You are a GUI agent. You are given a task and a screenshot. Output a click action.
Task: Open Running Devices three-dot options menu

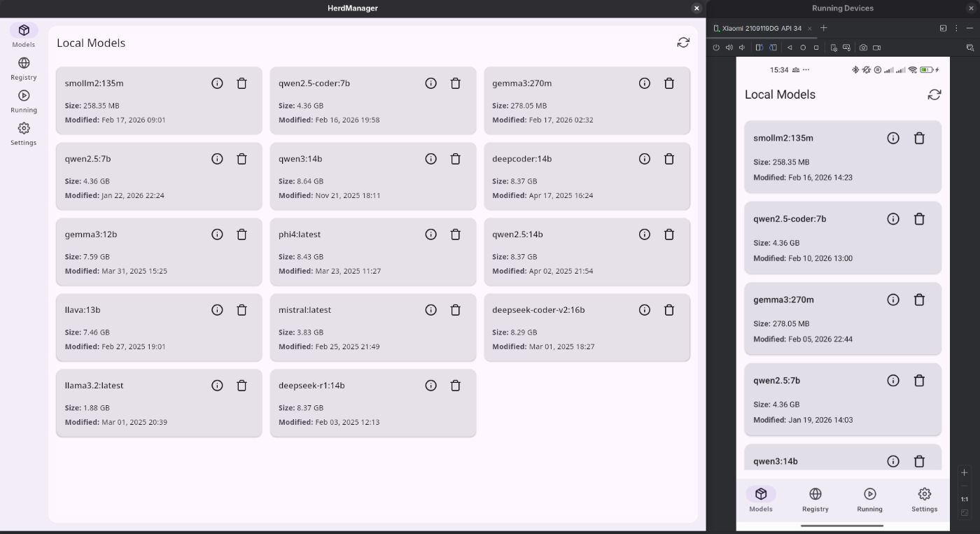coord(956,28)
